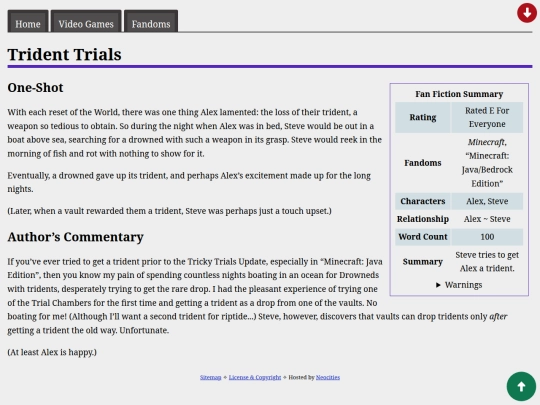
Task: Open the Sitemap link
Action: (x=210, y=377)
